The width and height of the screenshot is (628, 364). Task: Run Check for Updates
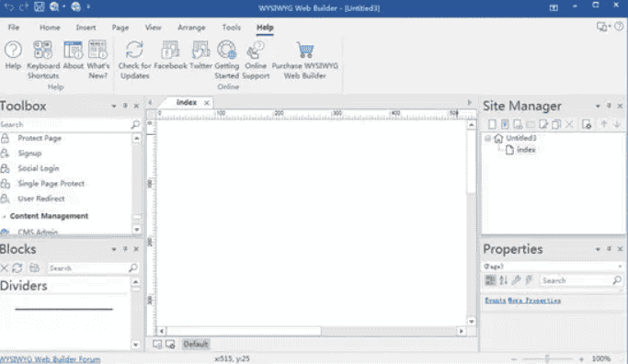134,60
